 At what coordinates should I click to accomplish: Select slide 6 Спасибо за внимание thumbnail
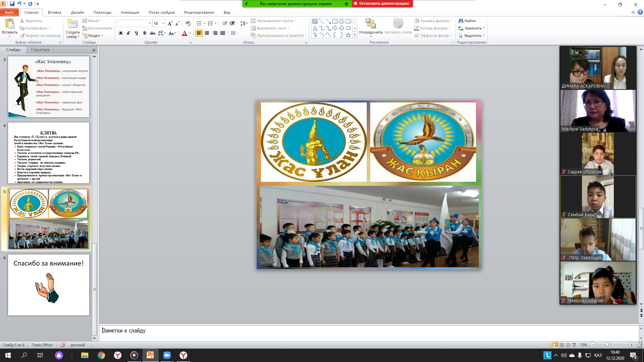pos(49,285)
